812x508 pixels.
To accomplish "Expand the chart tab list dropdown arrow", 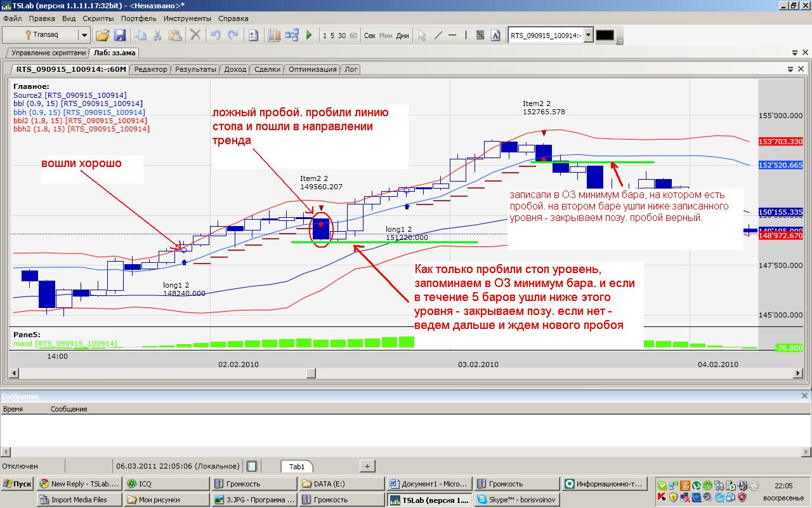I will pyautogui.click(x=790, y=69).
